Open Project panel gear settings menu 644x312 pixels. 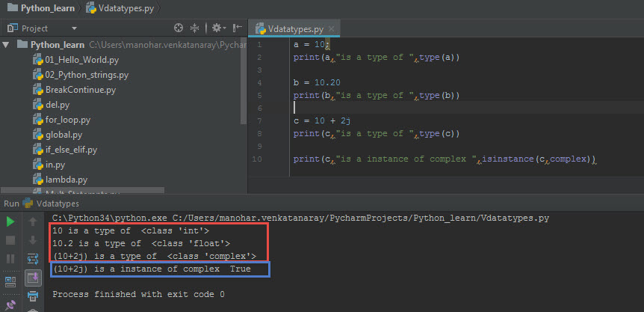tap(219, 28)
